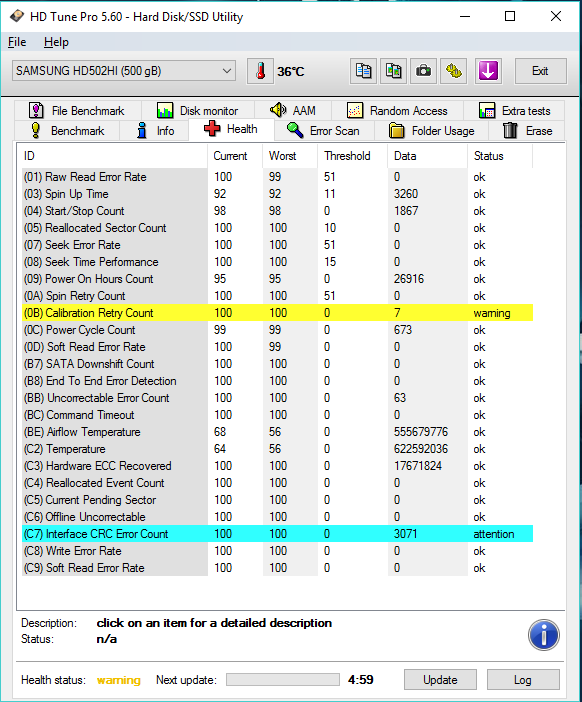This screenshot has height=702, width=582.
Task: Select the Disk monitor tab
Action: (197, 111)
